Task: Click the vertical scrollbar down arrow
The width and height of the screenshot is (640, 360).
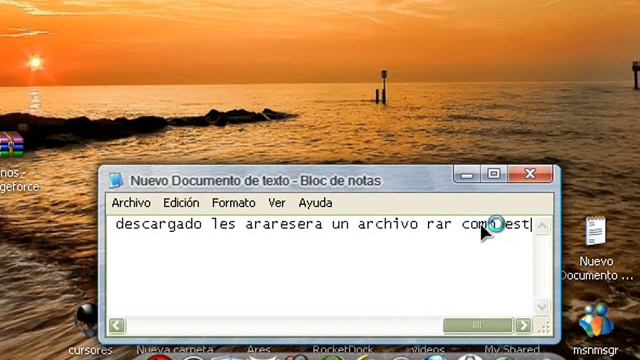Action: tap(542, 307)
